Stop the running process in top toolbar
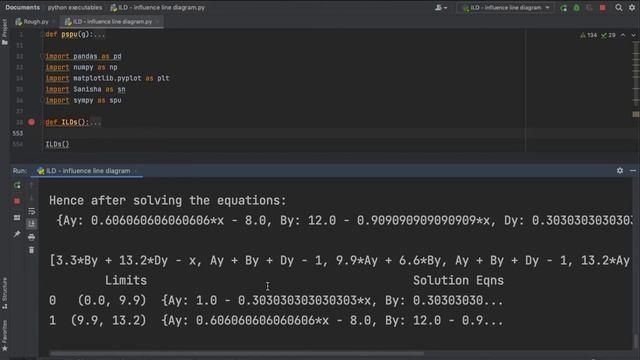Viewport: 640px width, 360px height. pos(602,8)
